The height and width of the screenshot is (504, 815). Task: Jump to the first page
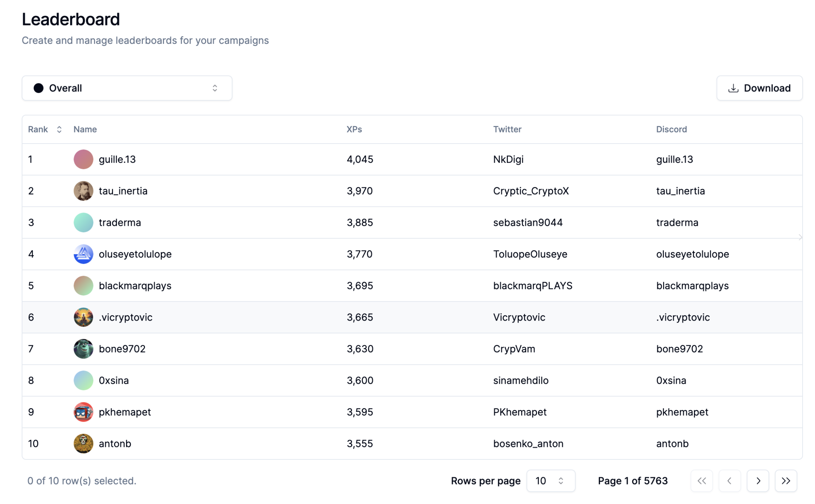[701, 481]
